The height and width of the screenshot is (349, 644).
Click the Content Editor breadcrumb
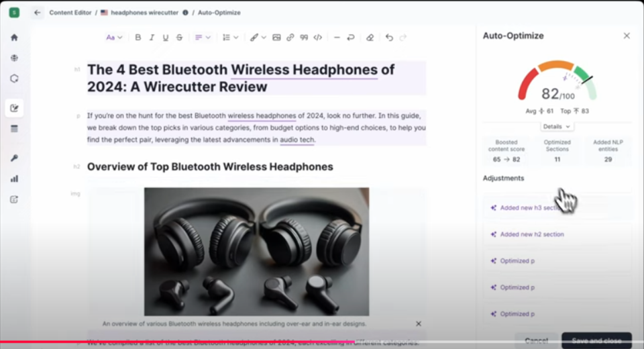pos(70,13)
